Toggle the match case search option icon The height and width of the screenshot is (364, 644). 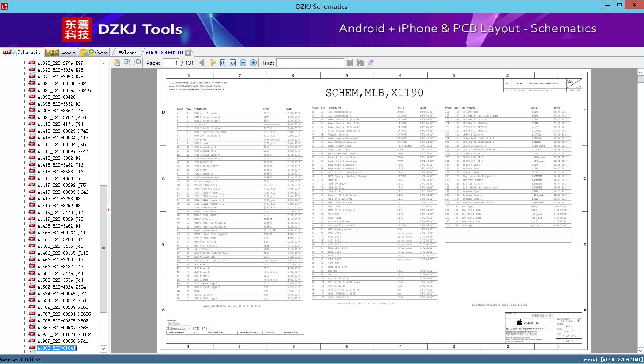370,63
